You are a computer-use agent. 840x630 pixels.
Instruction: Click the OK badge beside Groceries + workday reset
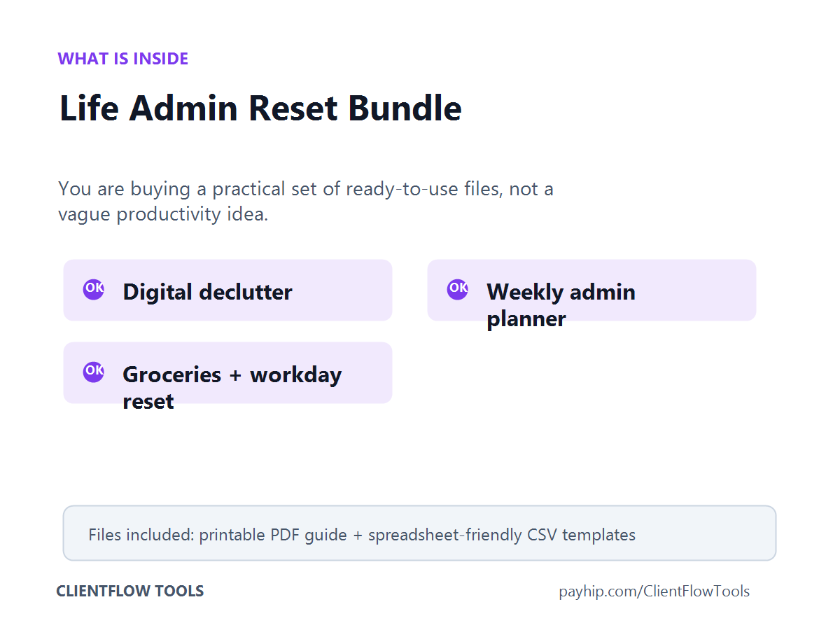point(94,372)
